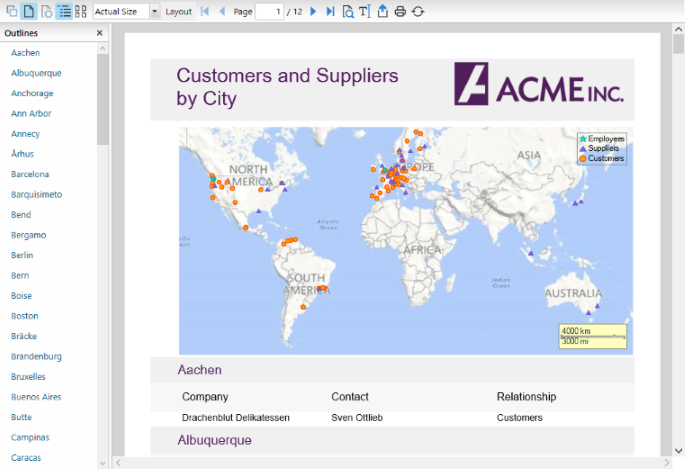This screenshot has width=685, height=469.
Task: Go to the previous page
Action: pyautogui.click(x=222, y=11)
